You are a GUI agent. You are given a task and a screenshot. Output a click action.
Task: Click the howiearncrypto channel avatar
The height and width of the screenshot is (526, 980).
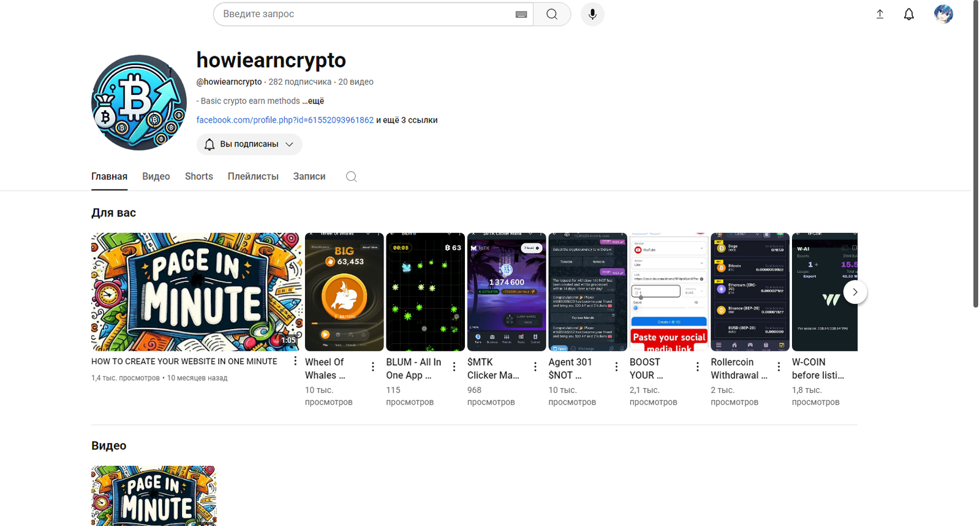click(139, 102)
